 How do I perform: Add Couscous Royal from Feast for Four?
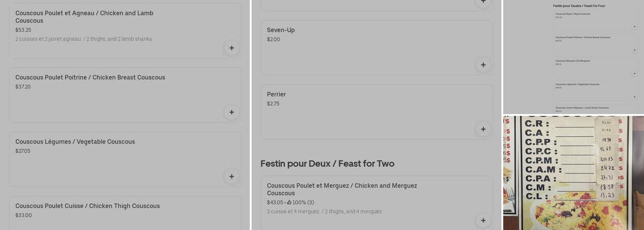point(634,27)
